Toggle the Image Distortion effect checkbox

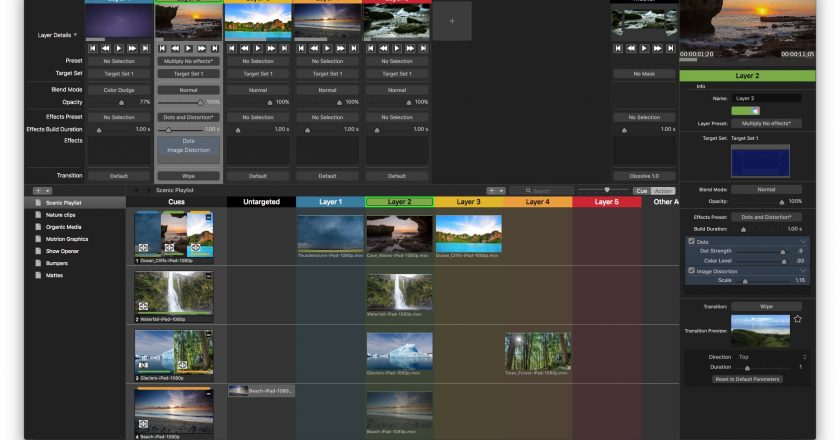point(692,271)
